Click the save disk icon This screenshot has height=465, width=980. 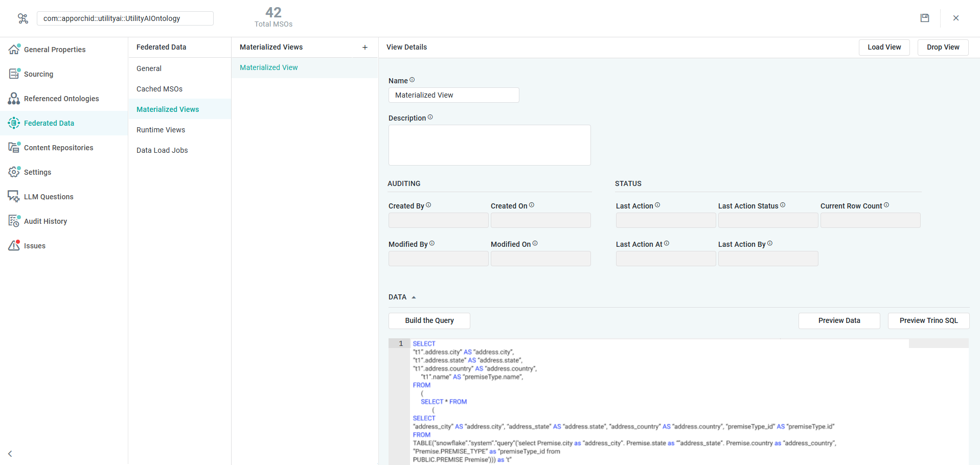[924, 18]
